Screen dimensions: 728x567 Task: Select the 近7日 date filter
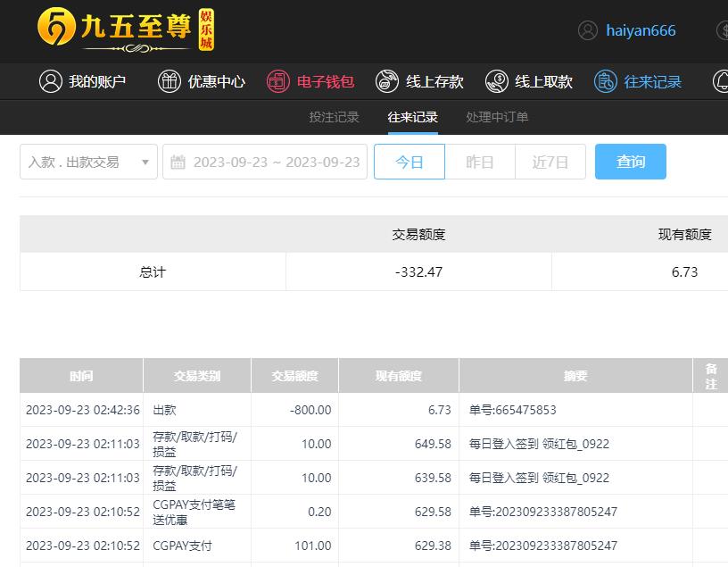tap(550, 162)
